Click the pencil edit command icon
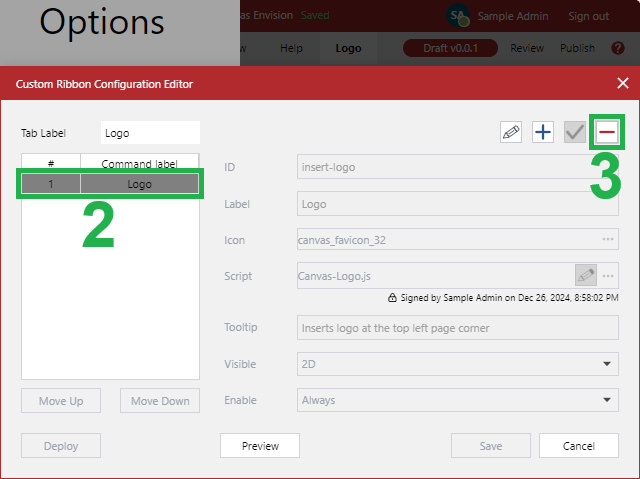640x479 pixels. click(511, 133)
